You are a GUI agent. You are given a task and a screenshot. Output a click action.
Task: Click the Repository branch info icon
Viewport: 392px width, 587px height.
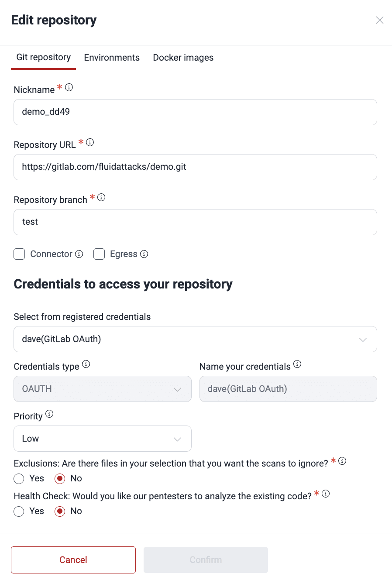point(101,197)
